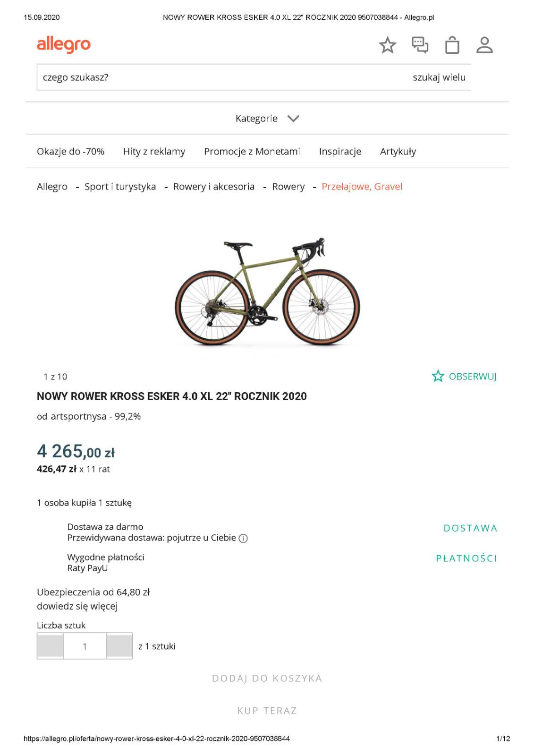Screen dimensions: 534x756
Task: Open messages chat bubble icon
Action: pyautogui.click(x=420, y=45)
